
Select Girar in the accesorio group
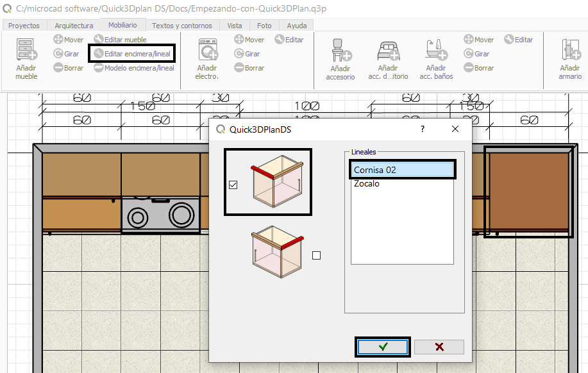(476, 54)
